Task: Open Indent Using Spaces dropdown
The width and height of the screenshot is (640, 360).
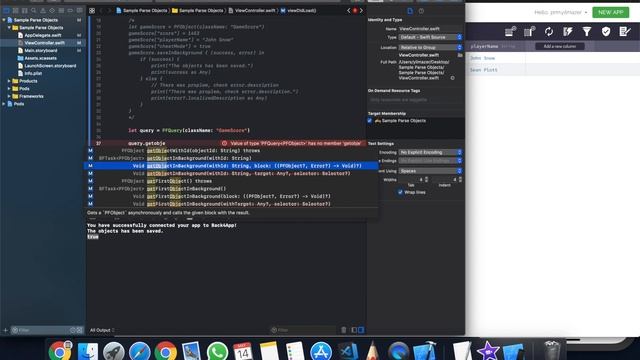Action: click(430, 171)
